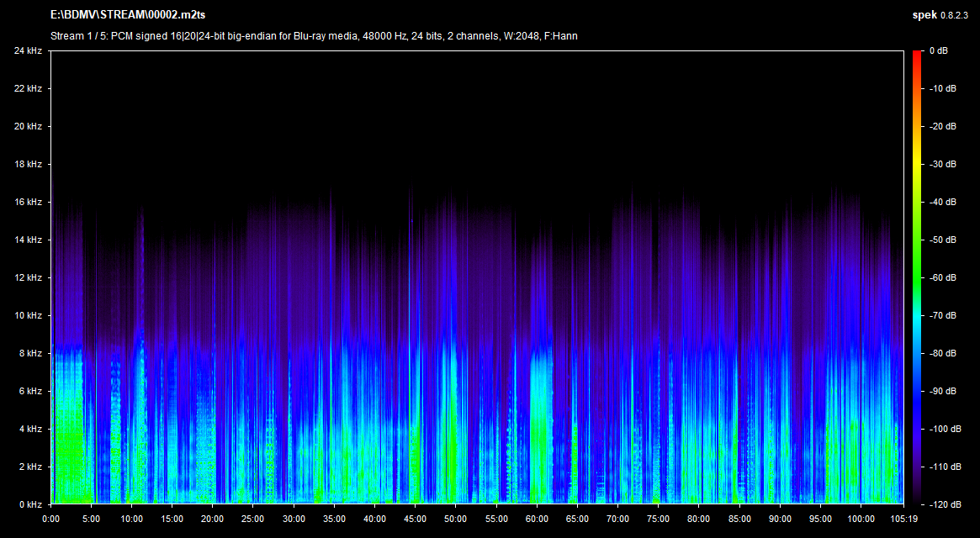Click the 50:00 time axis marker
The width and height of the screenshot is (980, 538).
[x=456, y=519]
